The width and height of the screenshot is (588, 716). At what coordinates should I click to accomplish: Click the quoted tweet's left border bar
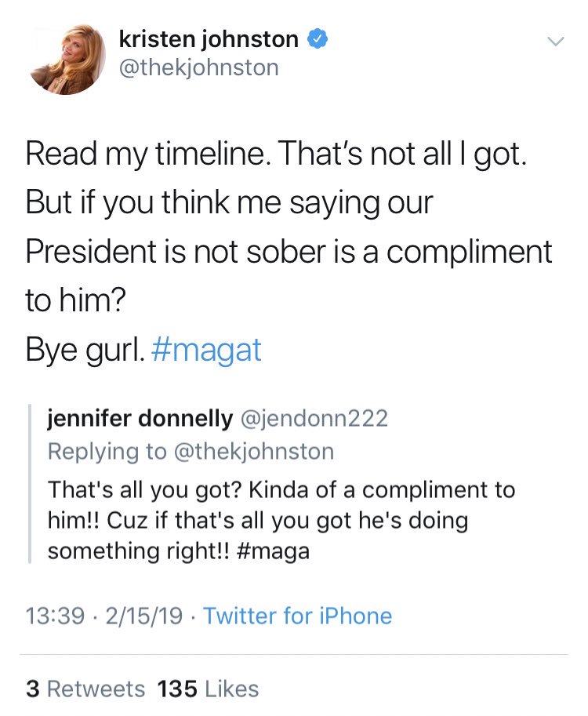click(x=30, y=484)
